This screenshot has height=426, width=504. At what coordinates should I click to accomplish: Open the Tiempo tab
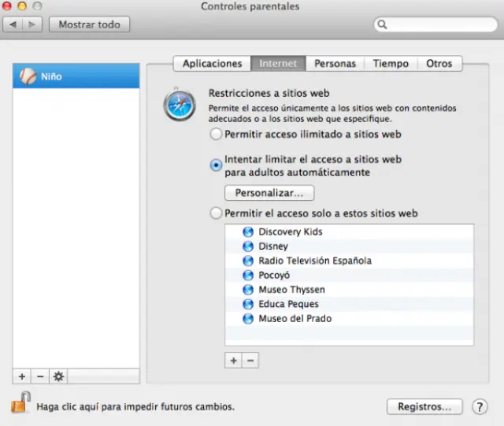click(x=391, y=64)
